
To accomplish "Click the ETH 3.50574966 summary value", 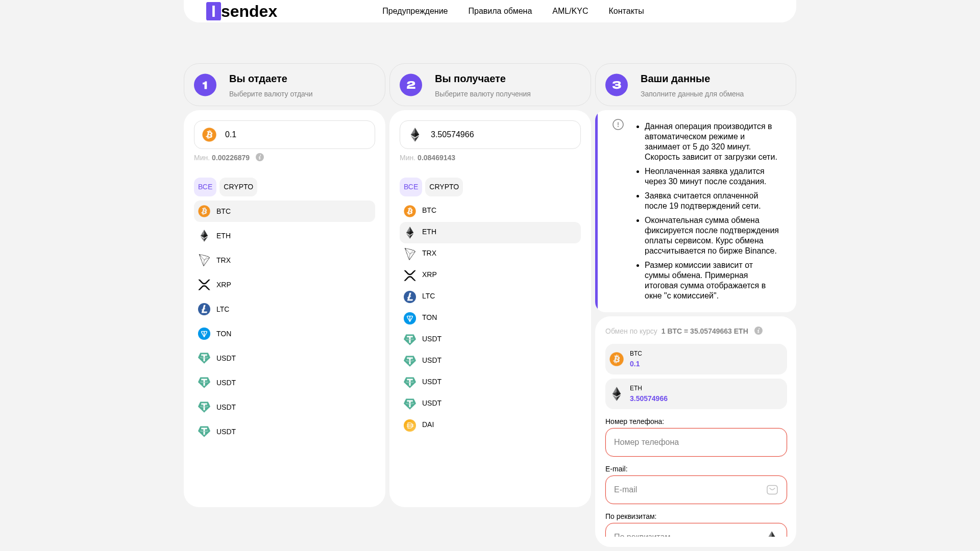I will [648, 398].
